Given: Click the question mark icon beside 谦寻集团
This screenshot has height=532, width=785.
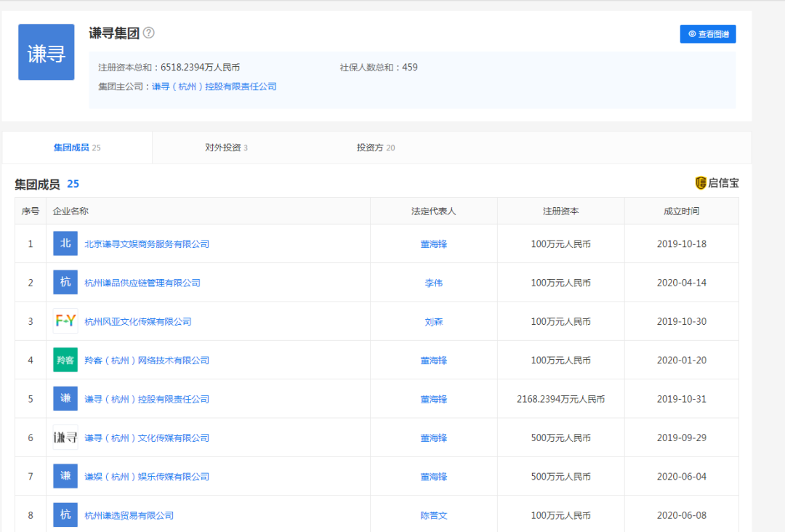Looking at the screenshot, I should click(x=149, y=33).
